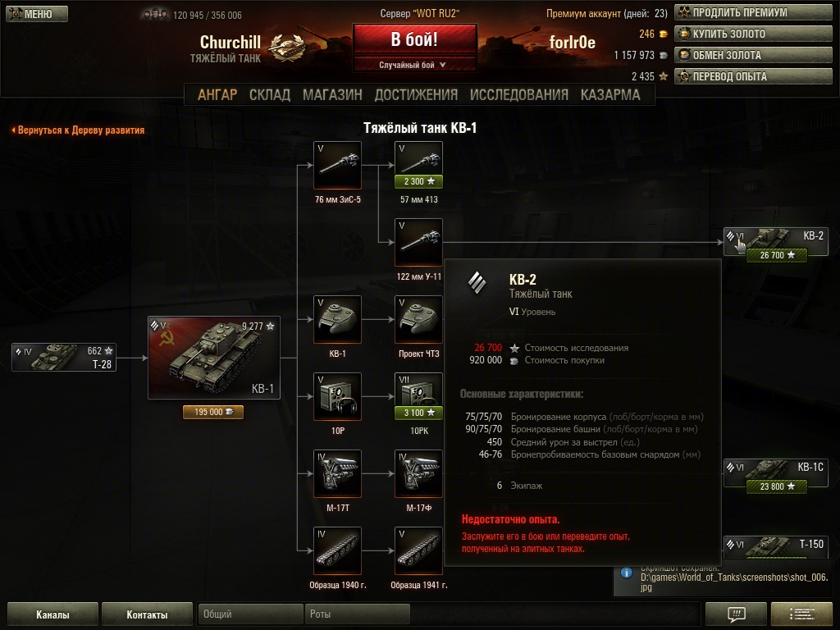Open the chat message window icon

pos(736,614)
